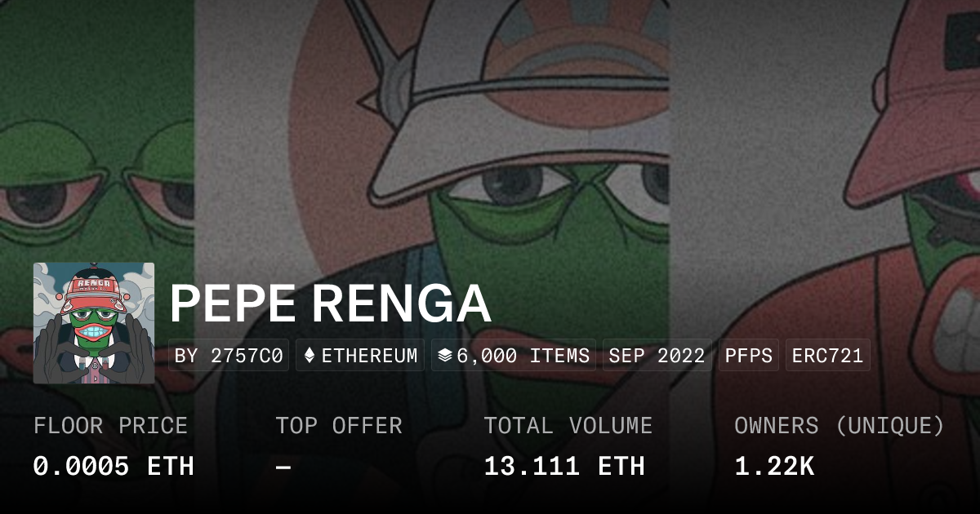Click the 6,000 ITEMS badge text
This screenshot has width=980, height=514.
[x=523, y=356]
